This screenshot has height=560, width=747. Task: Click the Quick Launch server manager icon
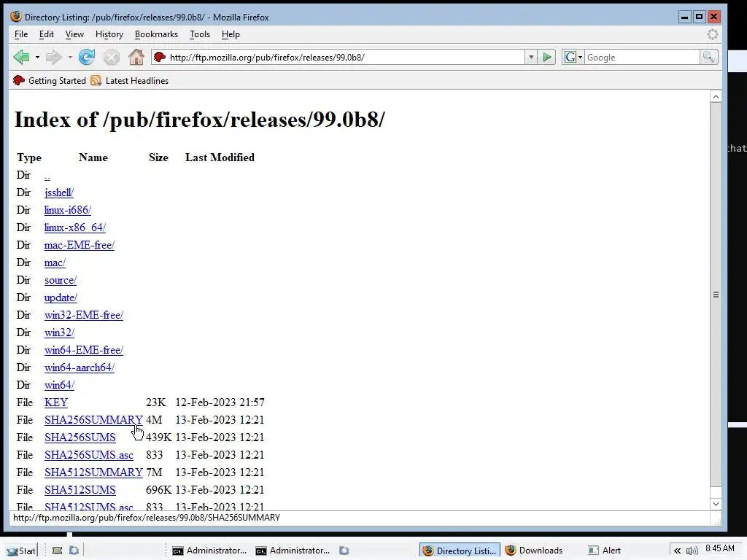57,551
